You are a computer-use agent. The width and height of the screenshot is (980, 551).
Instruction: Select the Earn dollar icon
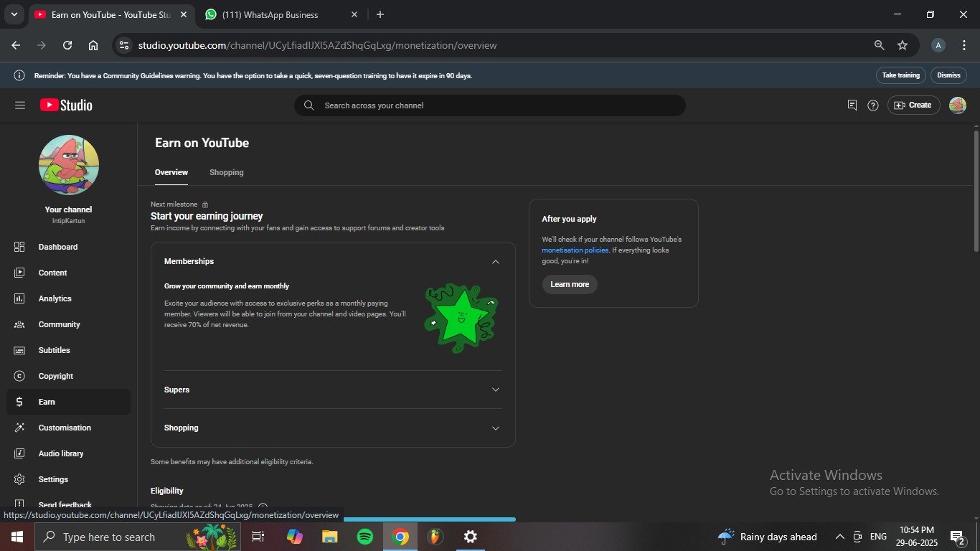point(19,402)
